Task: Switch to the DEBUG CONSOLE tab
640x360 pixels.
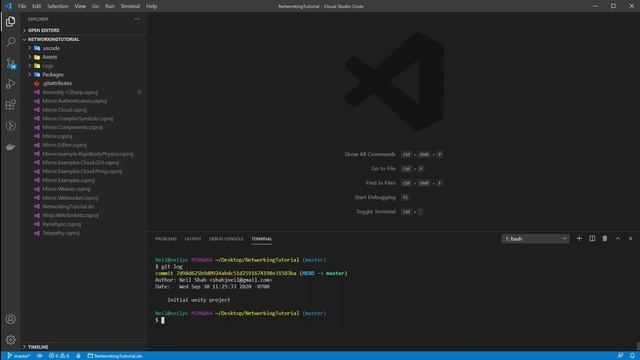Action: (226, 239)
